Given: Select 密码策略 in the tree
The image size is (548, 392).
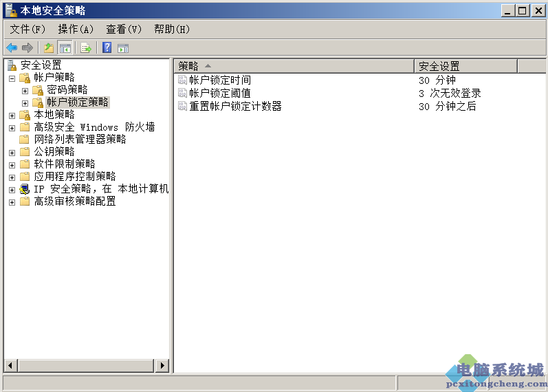Looking at the screenshot, I should pyautogui.click(x=67, y=90).
